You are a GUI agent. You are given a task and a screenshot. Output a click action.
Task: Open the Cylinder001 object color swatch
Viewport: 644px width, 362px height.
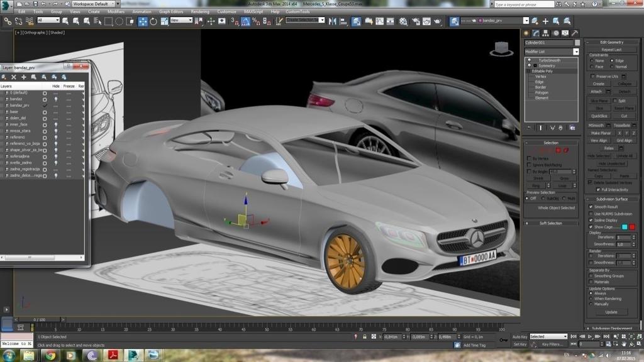coord(577,43)
